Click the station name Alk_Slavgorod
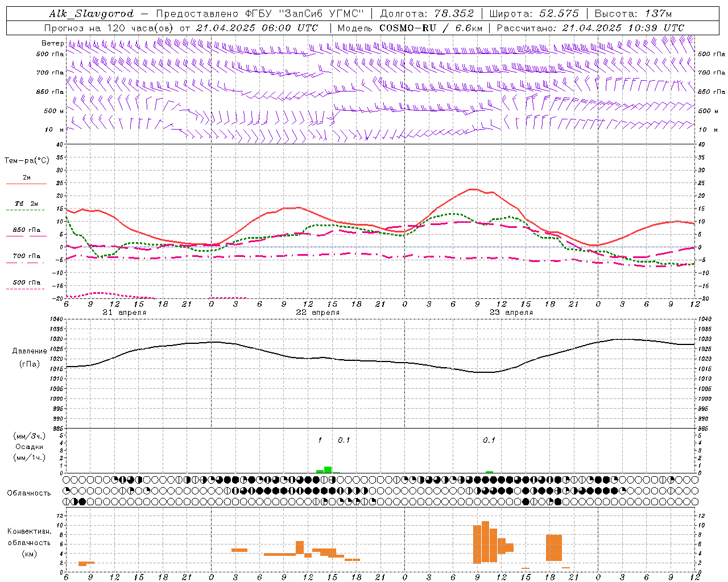The height and width of the screenshot is (582, 728). pyautogui.click(x=91, y=14)
